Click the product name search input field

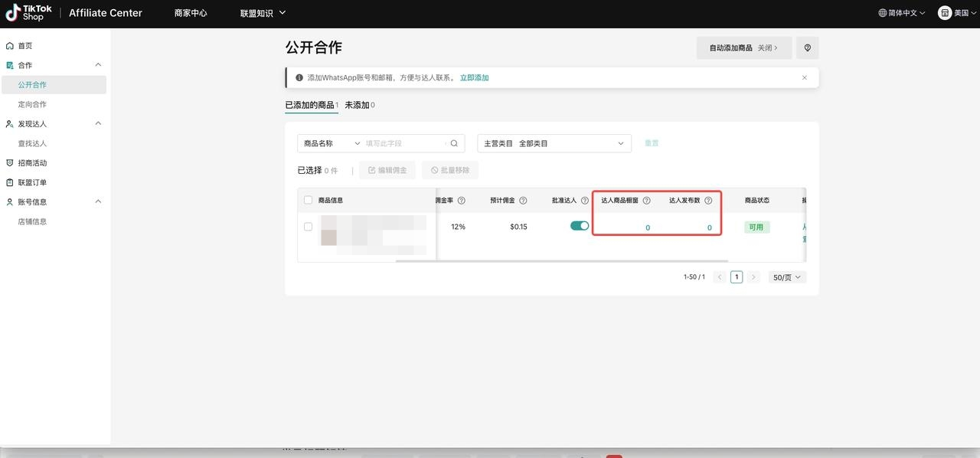pyautogui.click(x=403, y=143)
